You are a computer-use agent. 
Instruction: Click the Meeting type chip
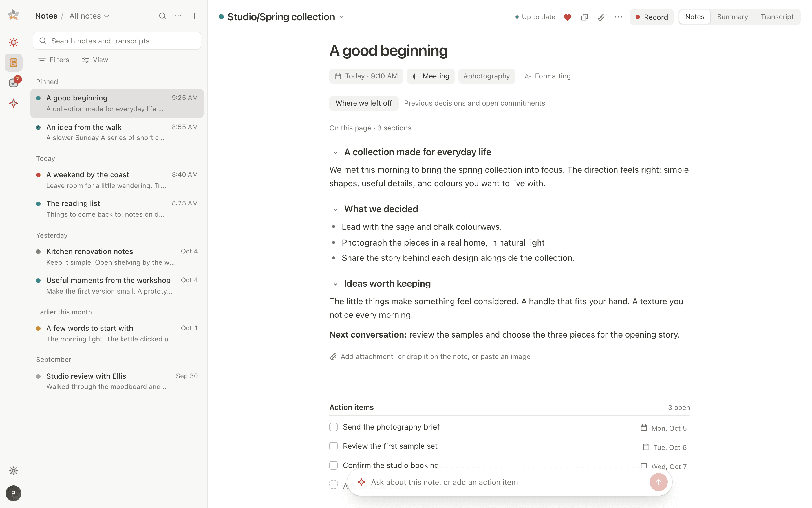tap(431, 76)
